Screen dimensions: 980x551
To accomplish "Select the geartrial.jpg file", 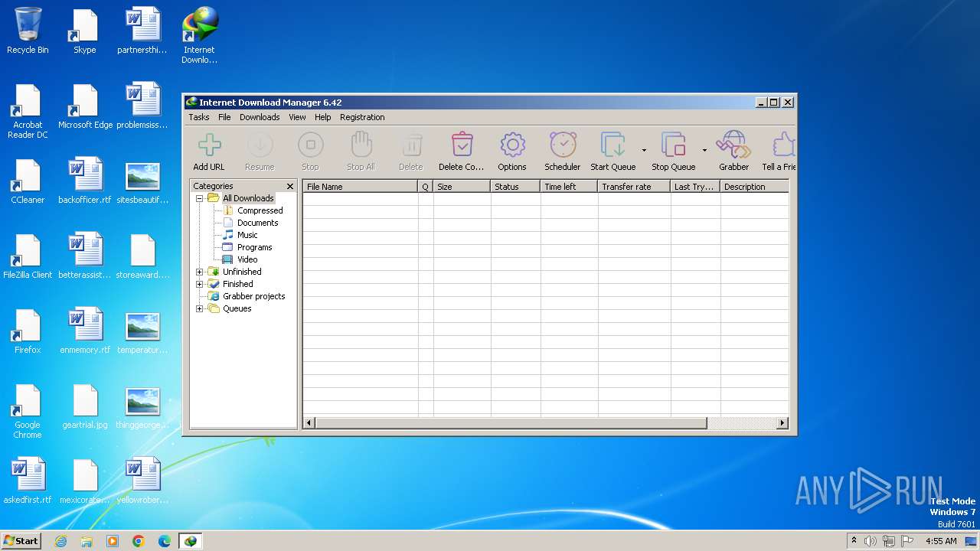I will [x=85, y=406].
